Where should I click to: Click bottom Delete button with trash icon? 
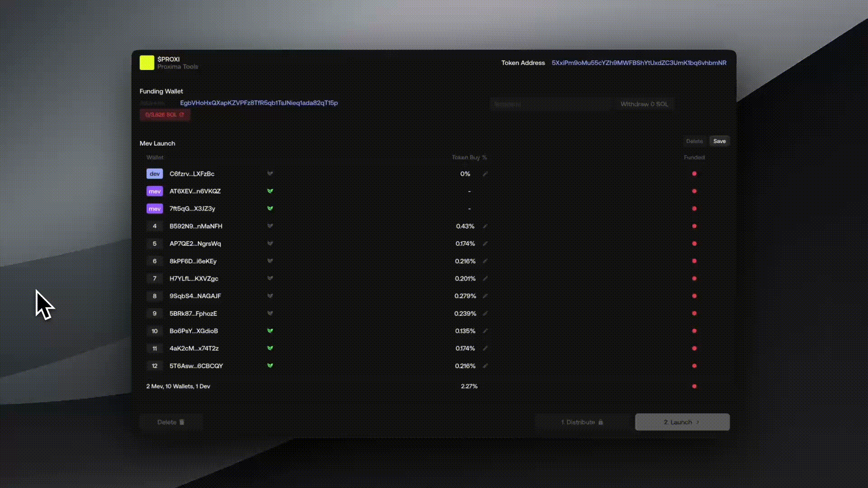(x=170, y=422)
